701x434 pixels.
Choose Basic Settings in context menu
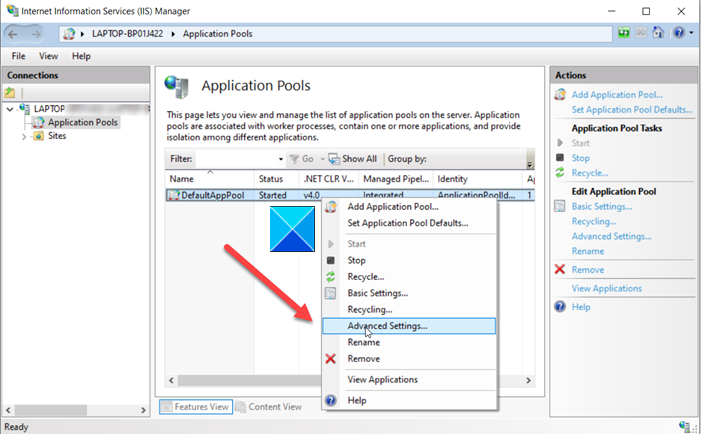pyautogui.click(x=409, y=294)
